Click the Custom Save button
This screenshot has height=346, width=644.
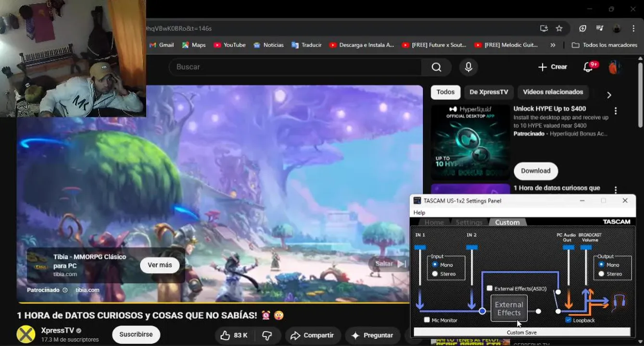[x=522, y=332]
